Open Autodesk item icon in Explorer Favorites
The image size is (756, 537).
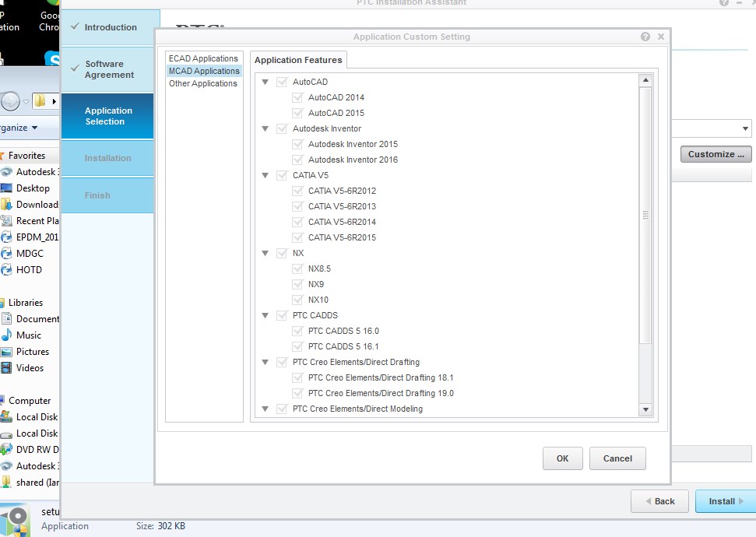pos(6,172)
